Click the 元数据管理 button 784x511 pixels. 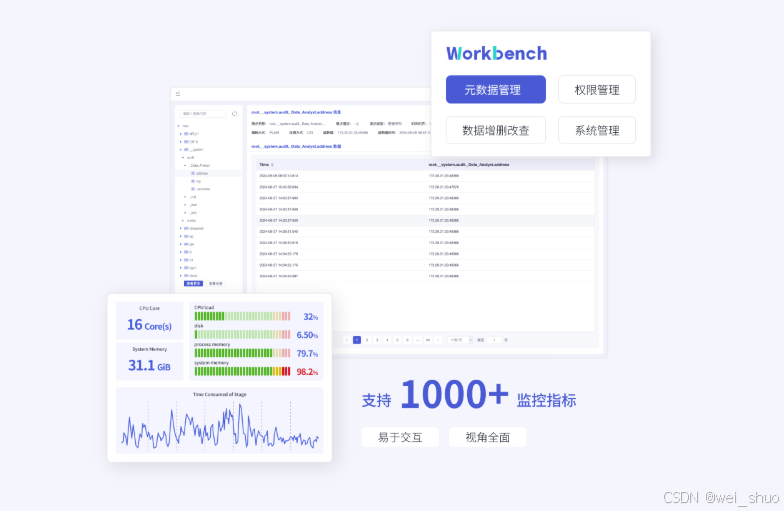[x=496, y=90]
